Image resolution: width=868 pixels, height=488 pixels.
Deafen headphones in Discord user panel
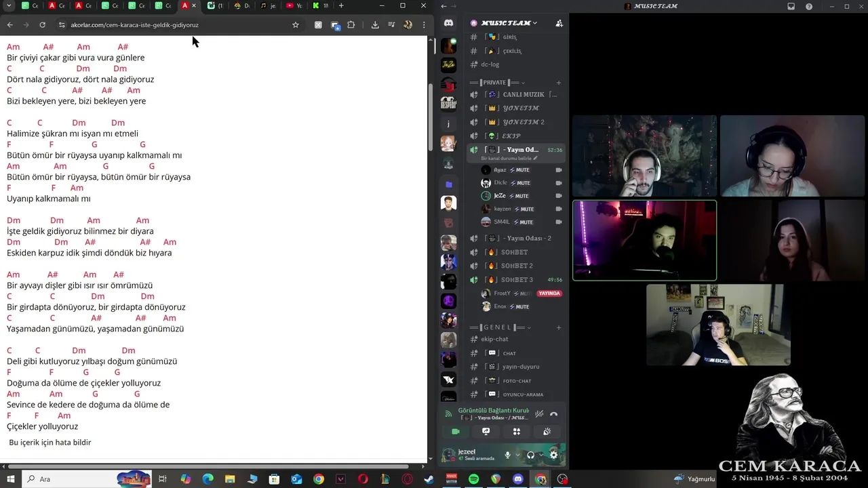(x=530, y=455)
